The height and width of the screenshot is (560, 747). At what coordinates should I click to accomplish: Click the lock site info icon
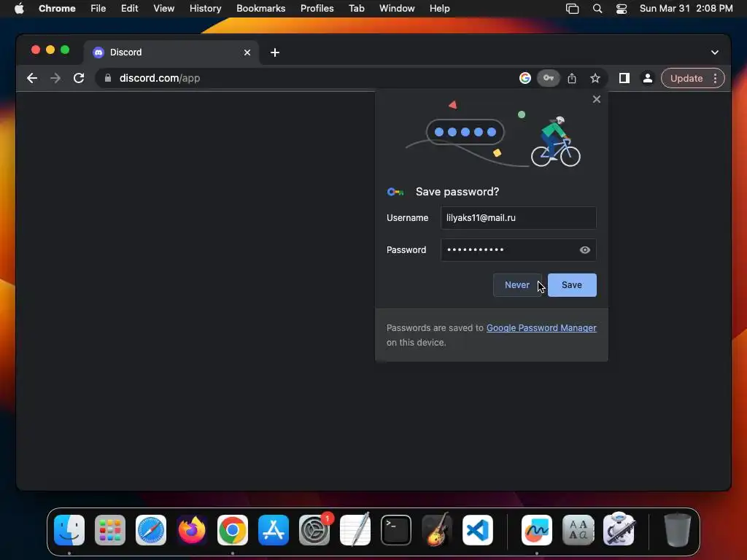click(108, 78)
